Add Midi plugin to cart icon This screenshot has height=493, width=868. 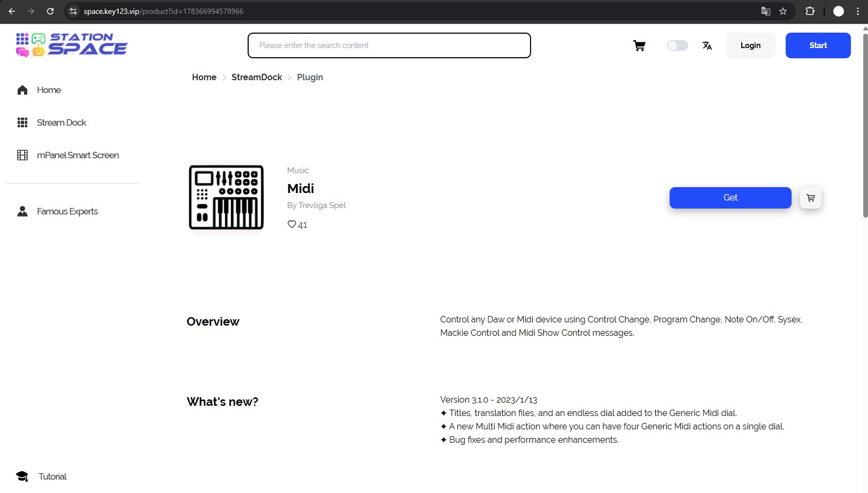click(x=811, y=198)
